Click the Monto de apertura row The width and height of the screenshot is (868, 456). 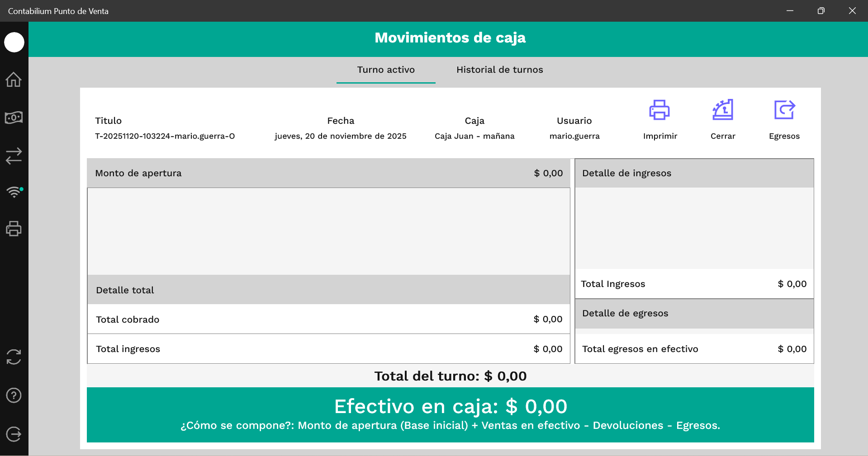point(328,173)
